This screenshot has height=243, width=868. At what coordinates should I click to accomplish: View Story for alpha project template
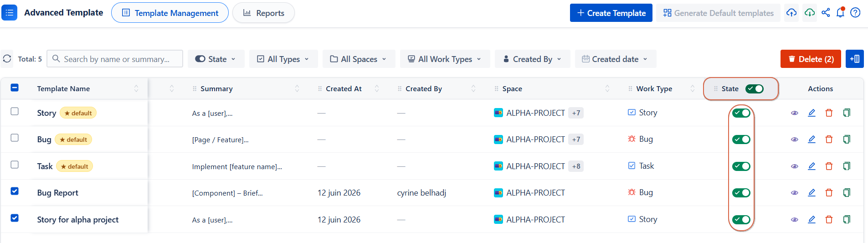(x=795, y=220)
